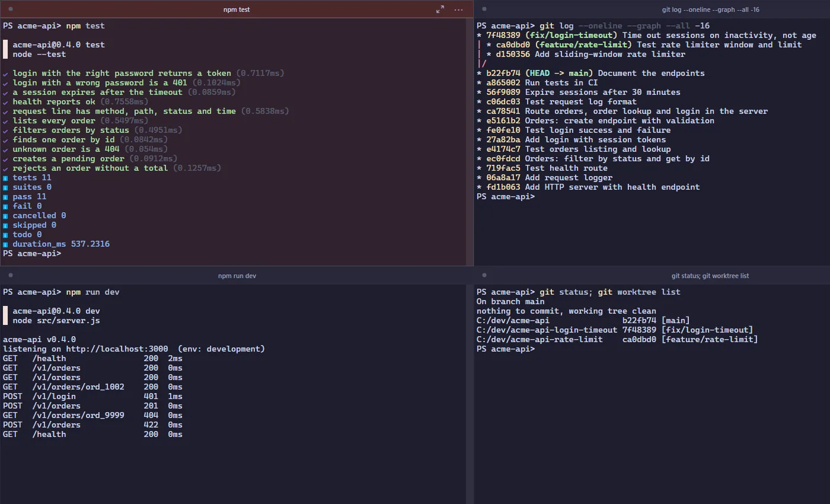830x504 pixels.
Task: Click the (fix/login-timeout) branch label in git log
Action: [571, 35]
